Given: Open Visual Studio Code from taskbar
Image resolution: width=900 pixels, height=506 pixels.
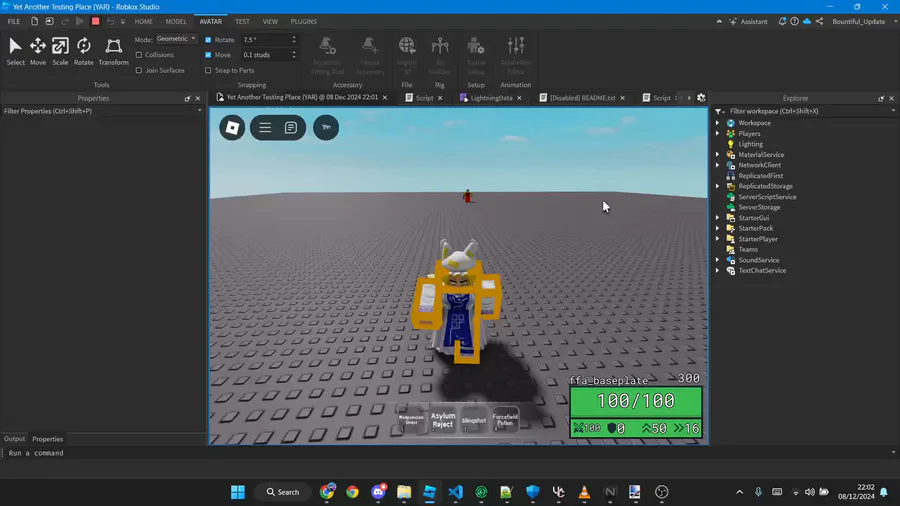Looking at the screenshot, I should pos(456,492).
